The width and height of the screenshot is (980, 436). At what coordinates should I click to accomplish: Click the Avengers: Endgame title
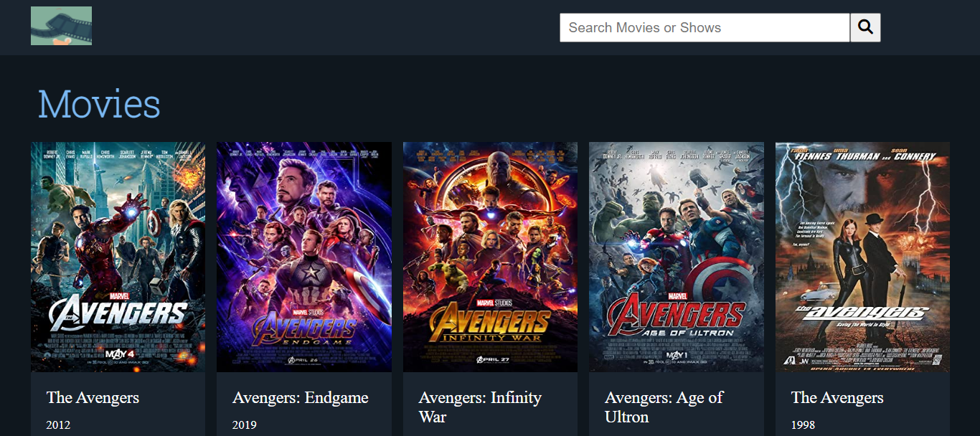[x=301, y=398]
